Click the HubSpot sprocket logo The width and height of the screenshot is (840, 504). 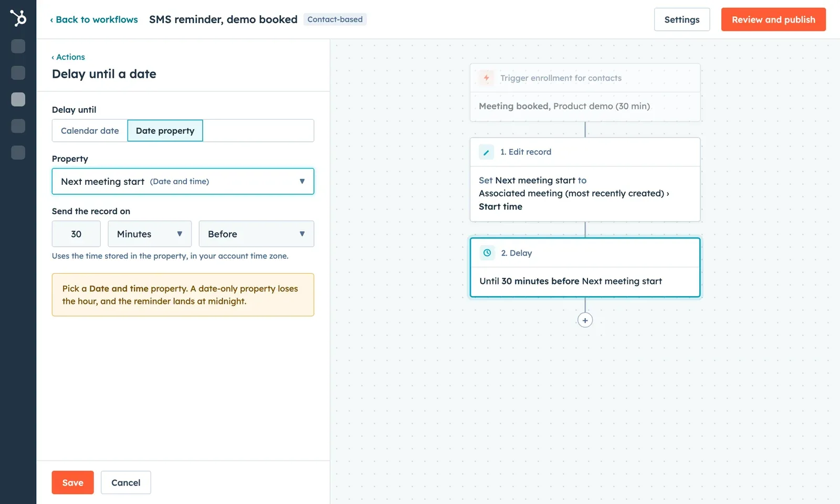(x=18, y=18)
